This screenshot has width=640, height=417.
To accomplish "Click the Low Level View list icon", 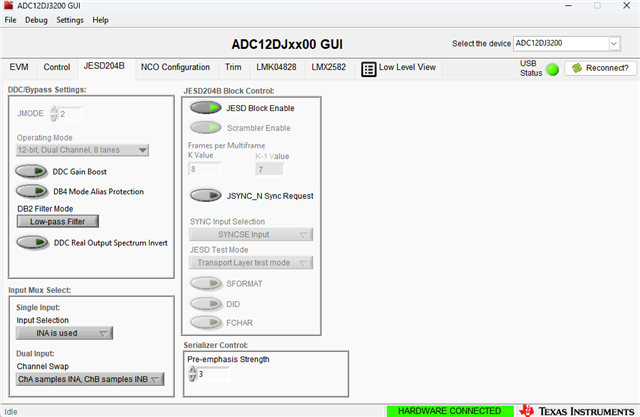I will click(369, 69).
